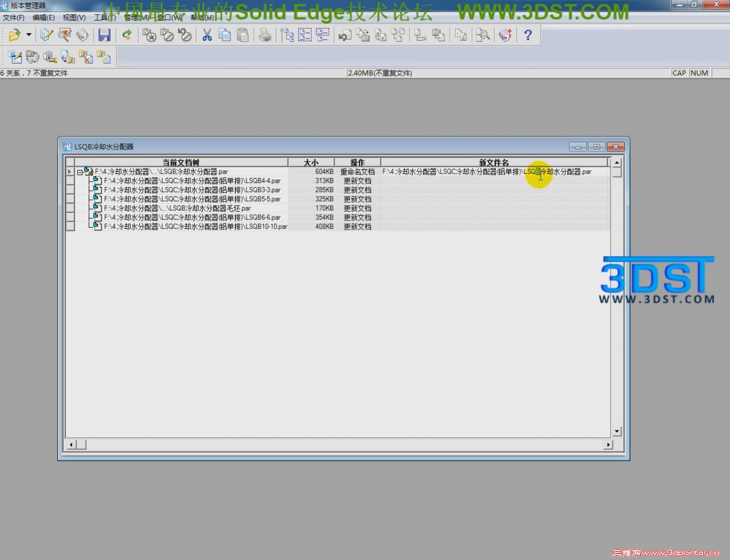
Task: Click the documents-with-pencil edit icon
Action: (x=47, y=35)
